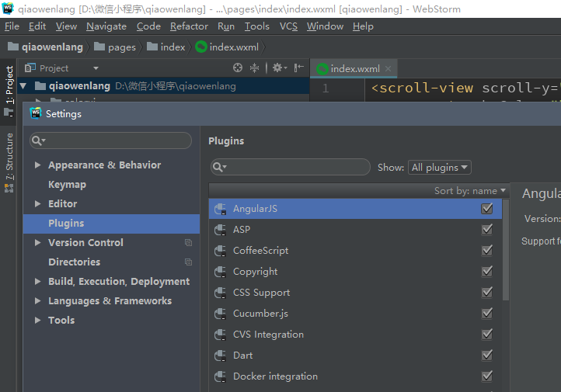Open the VCS menu
Image resolution: width=561 pixels, height=392 pixels.
click(x=288, y=26)
